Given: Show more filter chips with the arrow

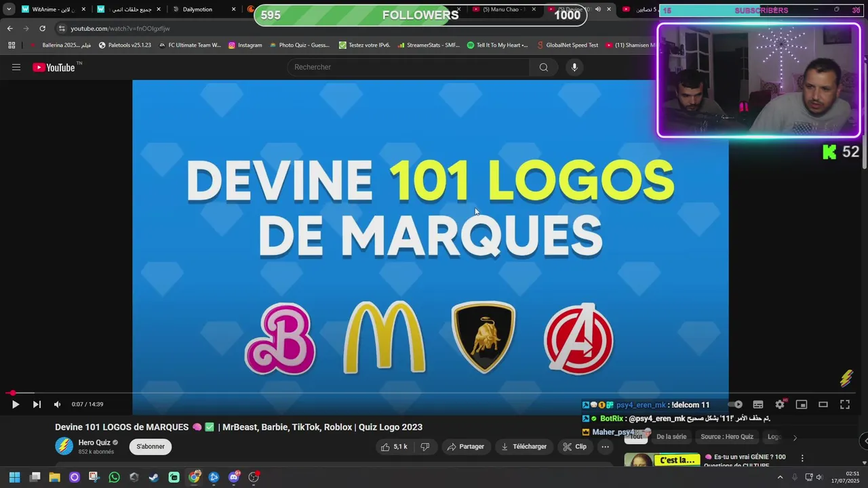Looking at the screenshot, I should (795, 437).
